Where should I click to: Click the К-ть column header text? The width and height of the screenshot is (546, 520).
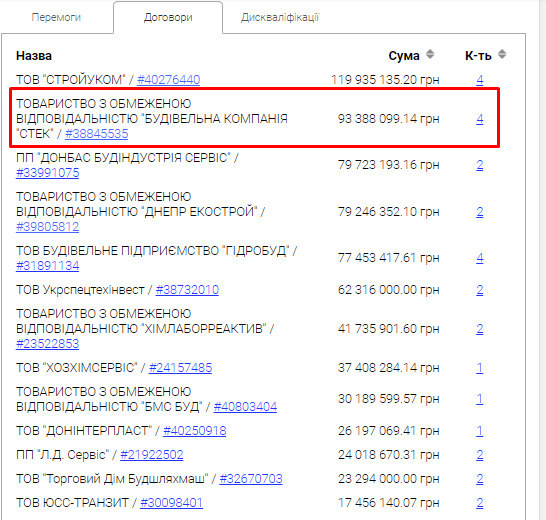coord(478,56)
